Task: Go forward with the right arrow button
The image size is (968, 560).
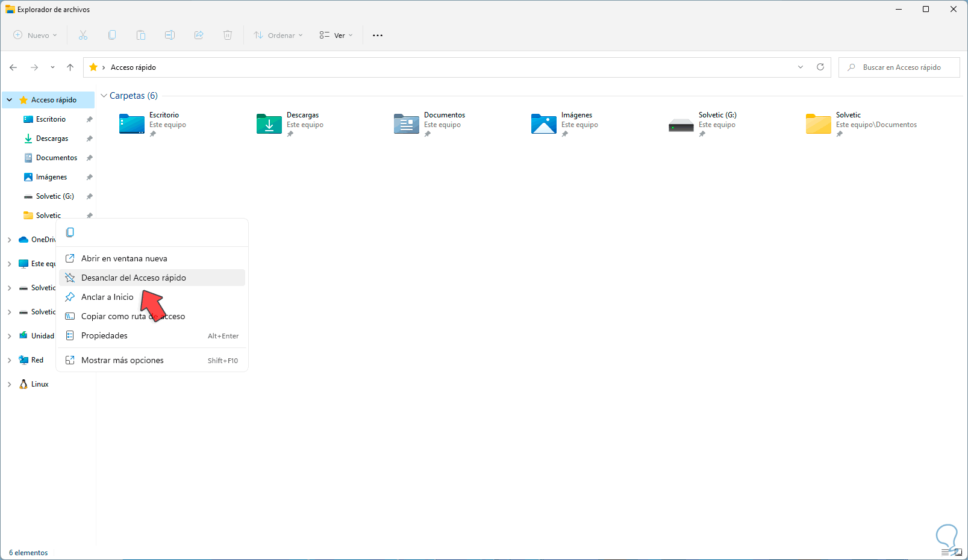Action: tap(34, 67)
